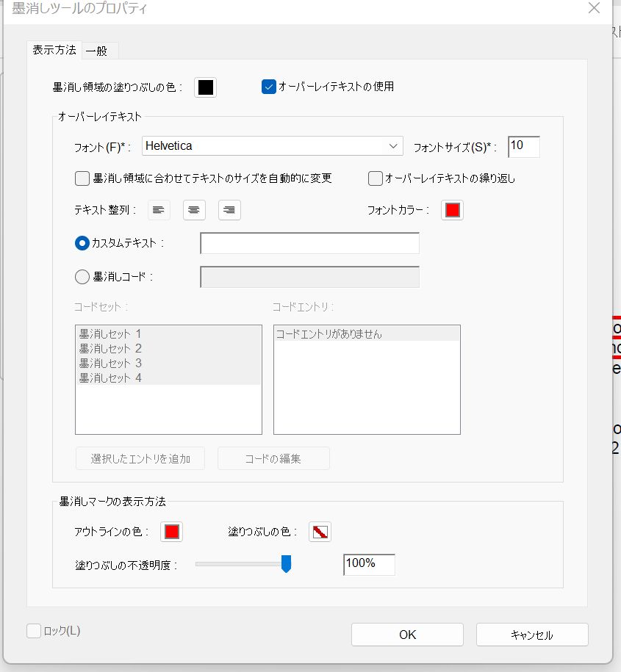Screen dimensions: 621x672
Task: Click the キャンセル button
Action: click(x=532, y=635)
